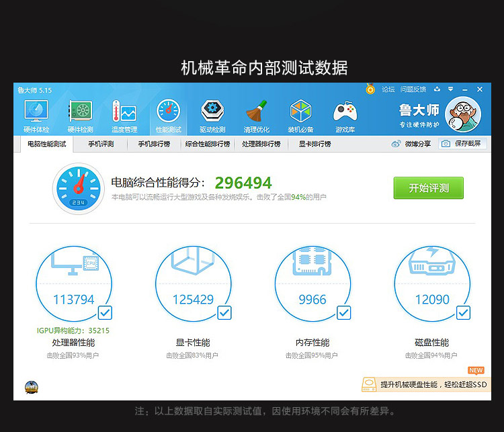Switch to 手机评测 tab
Image resolution: width=504 pixels, height=432 pixels.
click(x=101, y=144)
